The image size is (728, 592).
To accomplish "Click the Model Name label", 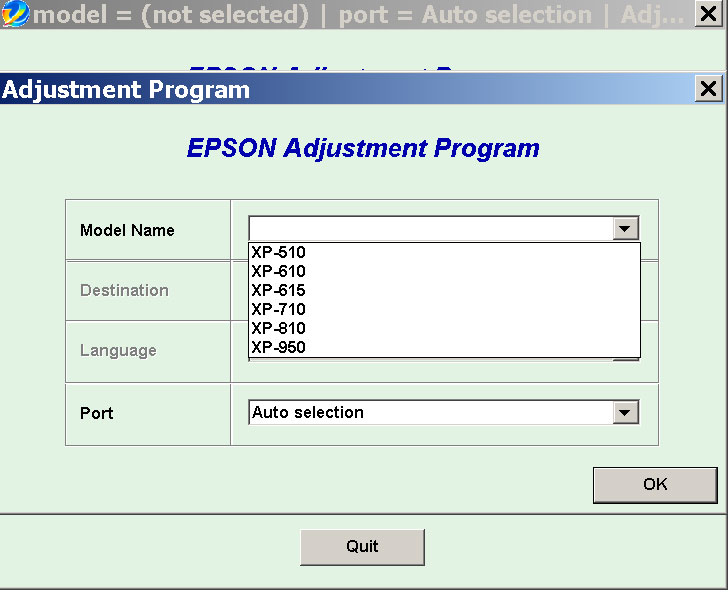I will click(127, 230).
